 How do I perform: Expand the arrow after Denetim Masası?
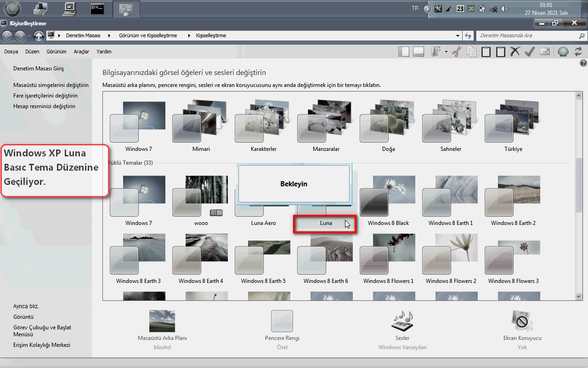[x=109, y=35]
